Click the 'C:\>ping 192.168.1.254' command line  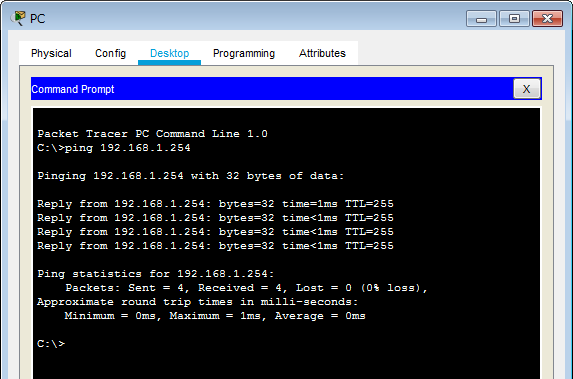point(114,148)
